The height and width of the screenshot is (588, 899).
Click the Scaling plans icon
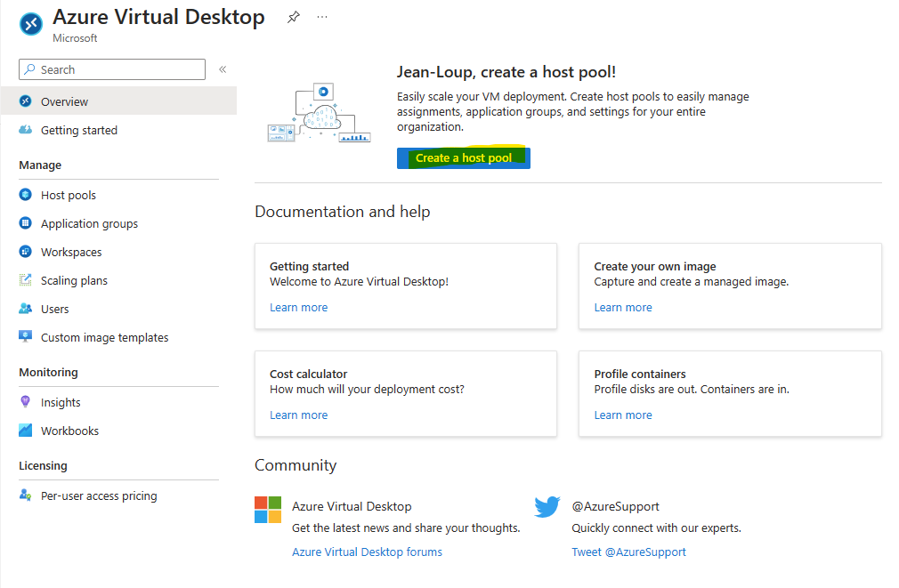click(25, 279)
